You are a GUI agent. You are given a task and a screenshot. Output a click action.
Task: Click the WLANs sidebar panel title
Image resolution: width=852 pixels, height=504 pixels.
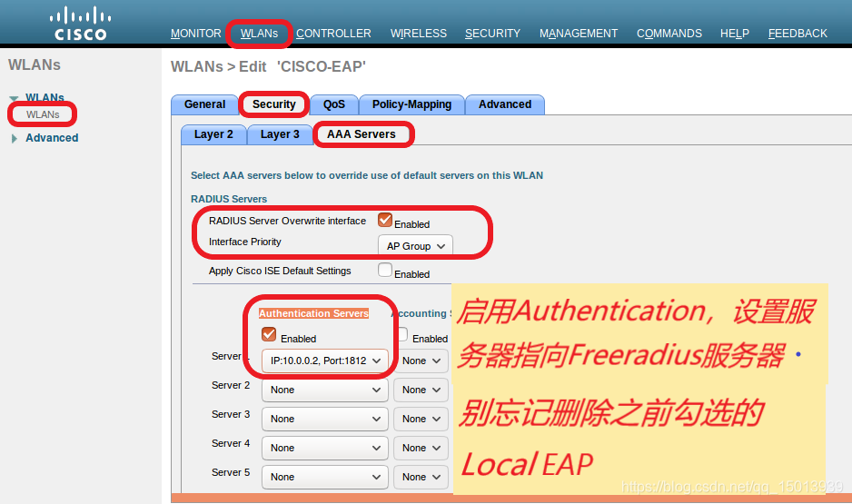pos(35,65)
